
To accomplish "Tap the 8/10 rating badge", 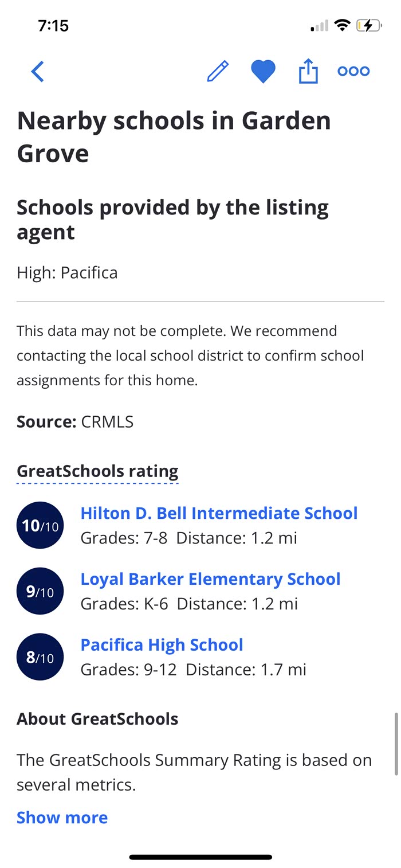I will tap(40, 657).
